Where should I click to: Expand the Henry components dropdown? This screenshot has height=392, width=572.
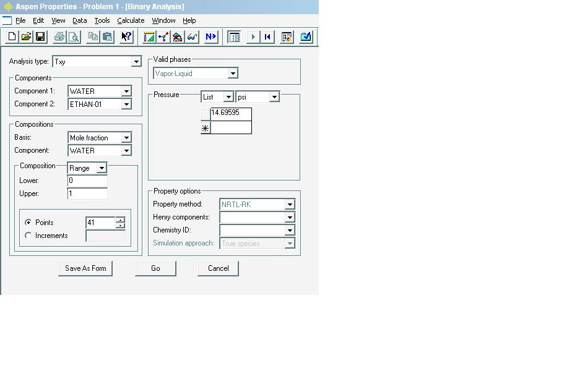290,218
